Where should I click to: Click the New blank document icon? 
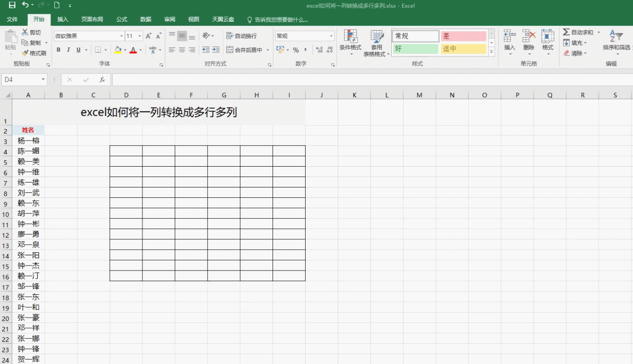(x=56, y=5)
